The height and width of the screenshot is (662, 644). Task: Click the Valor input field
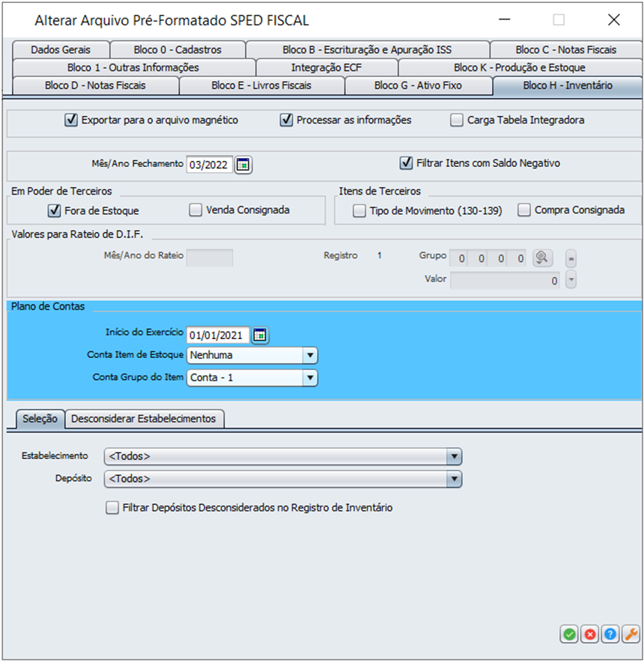505,280
